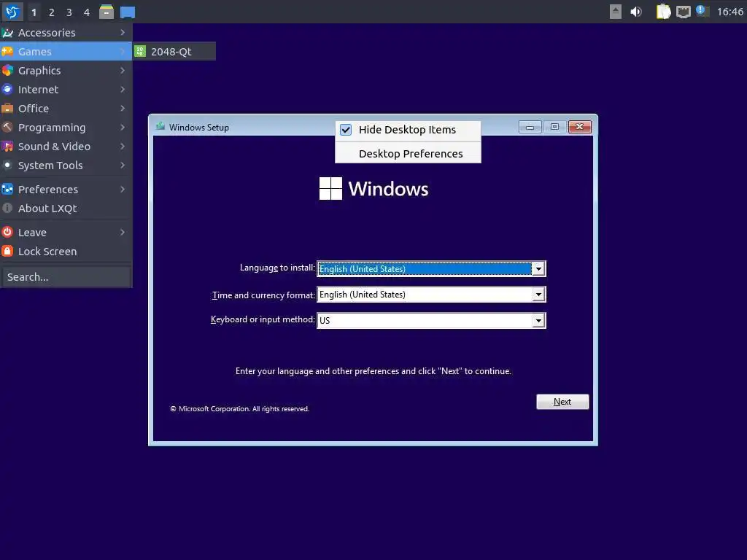The image size is (747, 560).
Task: Click the System Tools icon
Action: coord(7,166)
